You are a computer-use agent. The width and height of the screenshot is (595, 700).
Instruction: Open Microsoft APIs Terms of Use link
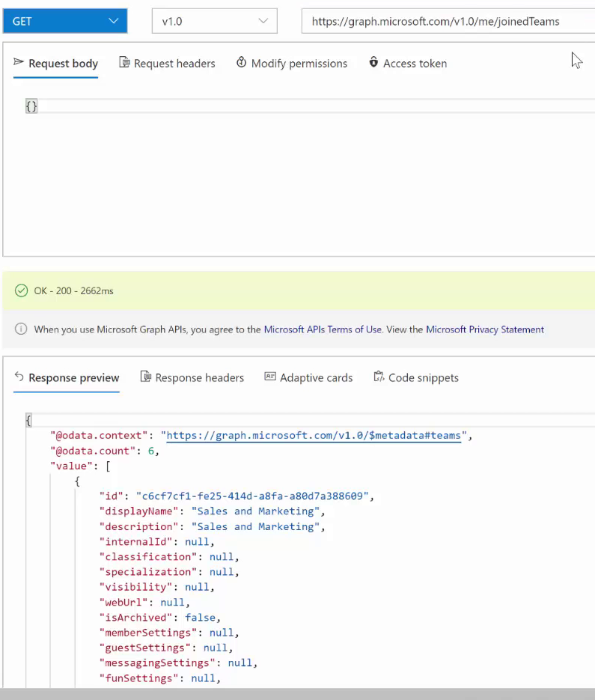coord(323,329)
